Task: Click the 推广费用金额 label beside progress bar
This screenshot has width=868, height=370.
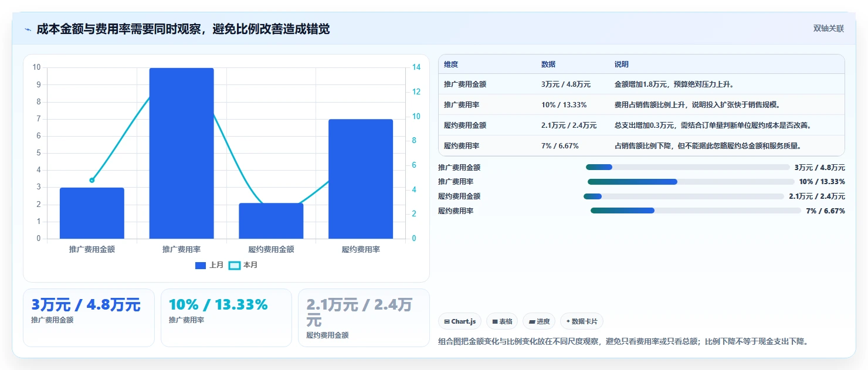Action: (459, 168)
